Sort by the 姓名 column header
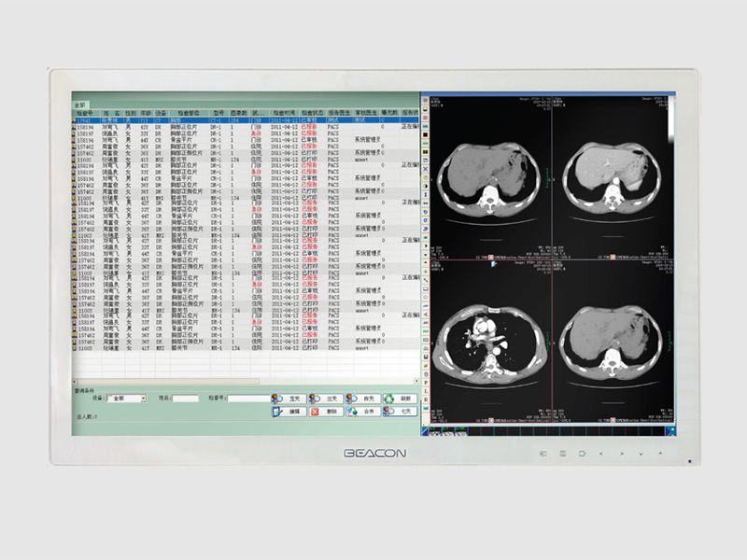Screen dimensions: 747x560 coord(111,113)
